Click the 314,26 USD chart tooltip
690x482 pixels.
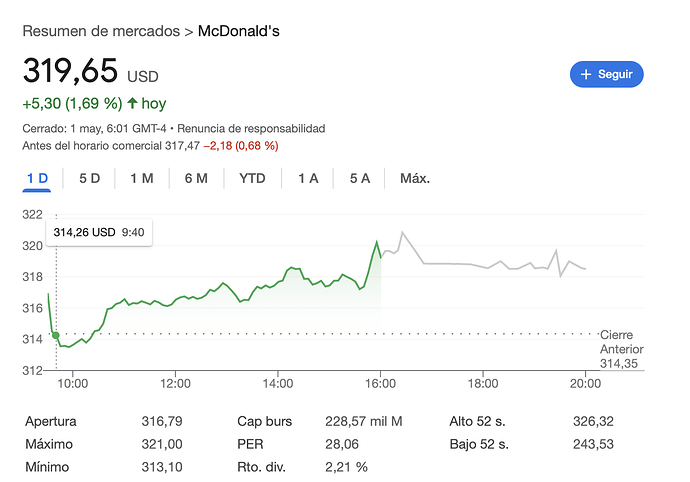(99, 232)
